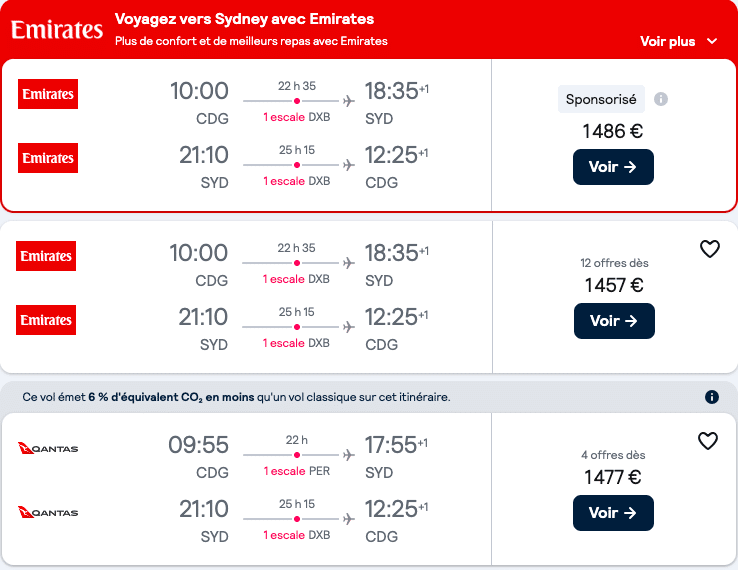View the 1457 € Emirates offer
Screen dimensions: 738x570
614,321
